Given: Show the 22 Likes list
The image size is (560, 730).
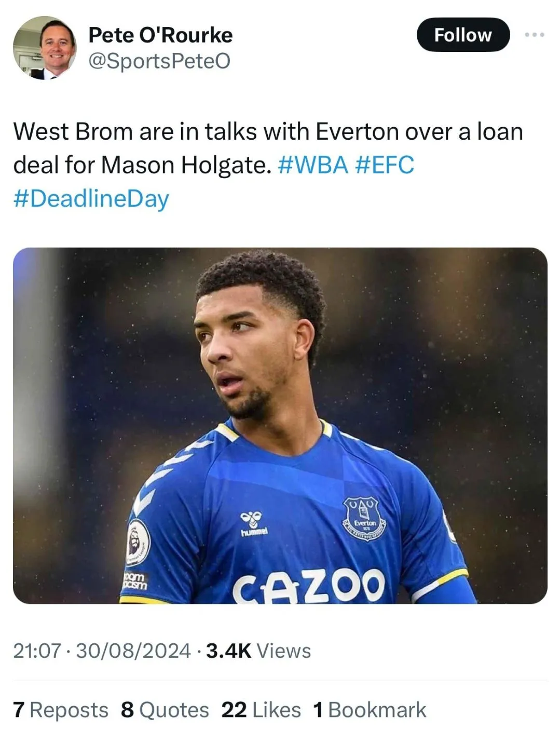Looking at the screenshot, I should click(x=261, y=710).
